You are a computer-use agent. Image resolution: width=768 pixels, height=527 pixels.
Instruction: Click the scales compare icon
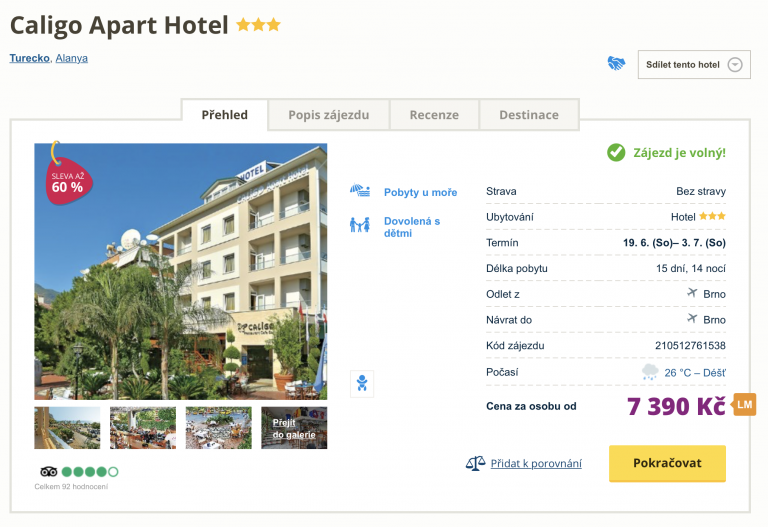(x=475, y=464)
